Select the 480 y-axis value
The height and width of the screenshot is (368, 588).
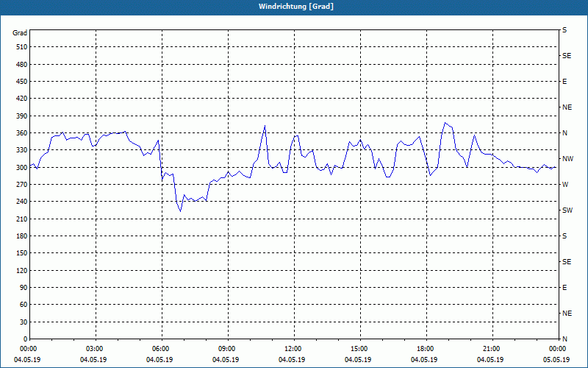(22, 64)
